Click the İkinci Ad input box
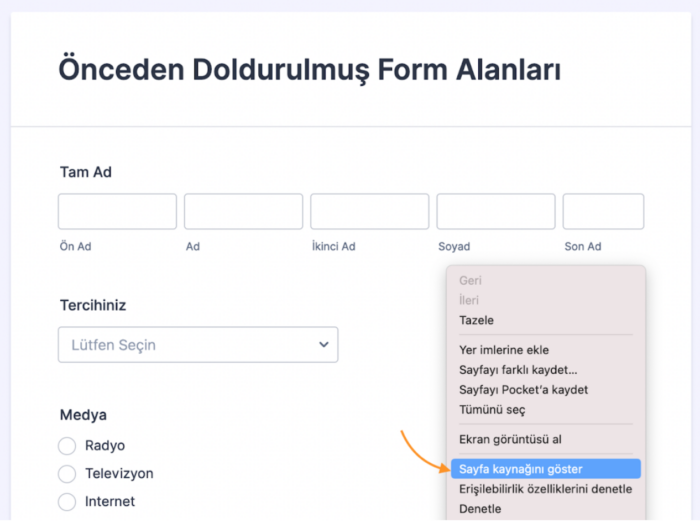Image resolution: width=700 pixels, height=523 pixels. (x=369, y=212)
